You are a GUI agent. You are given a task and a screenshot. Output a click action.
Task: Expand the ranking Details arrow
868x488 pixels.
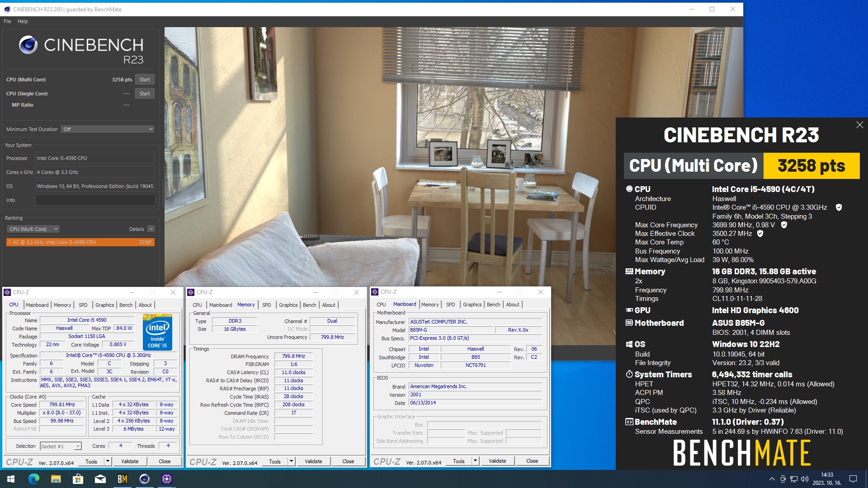(151, 229)
